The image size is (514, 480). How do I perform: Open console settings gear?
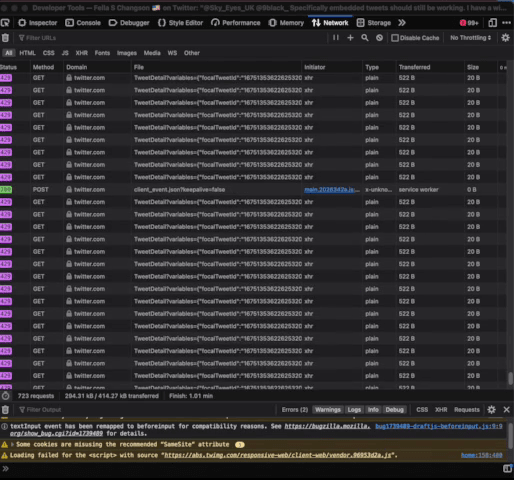pos(491,410)
